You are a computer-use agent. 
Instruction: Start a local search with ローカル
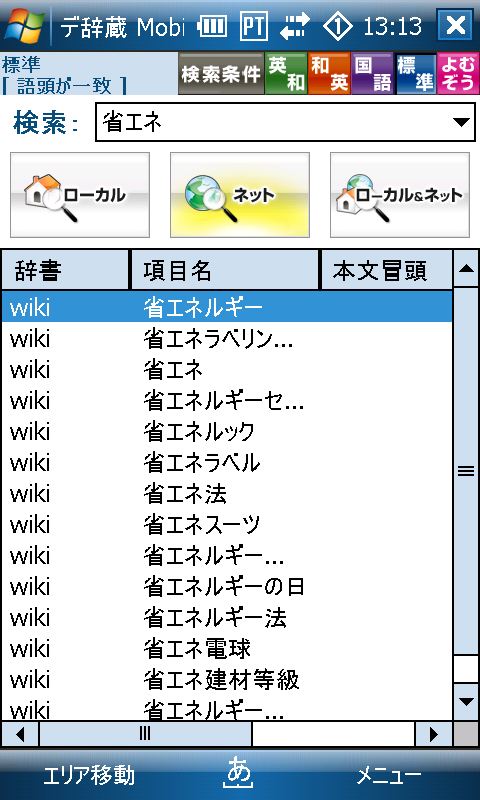80,195
